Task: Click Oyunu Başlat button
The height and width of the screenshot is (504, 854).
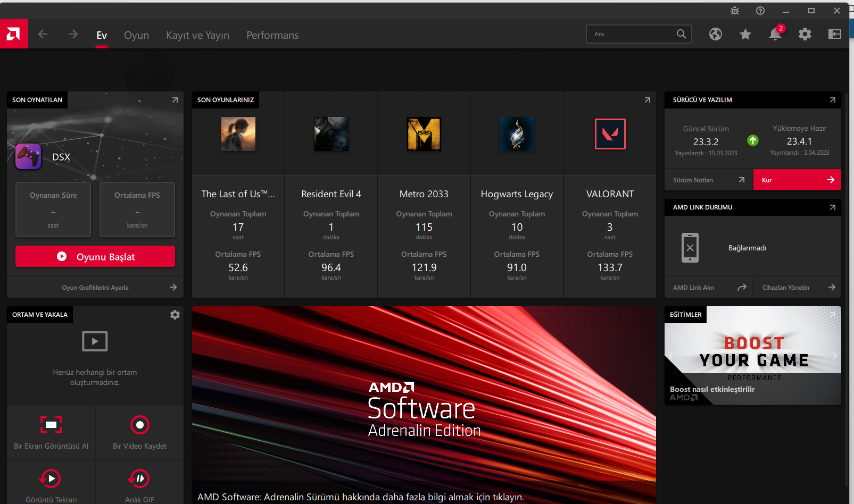Action: pos(95,256)
